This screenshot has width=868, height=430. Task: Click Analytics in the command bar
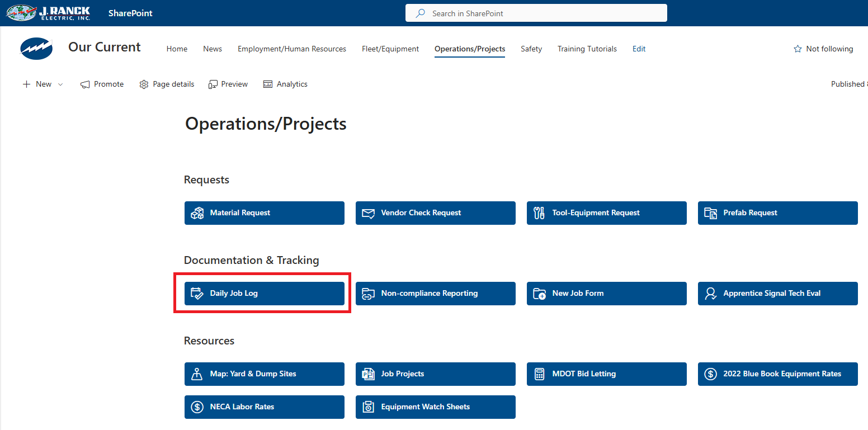click(x=285, y=84)
